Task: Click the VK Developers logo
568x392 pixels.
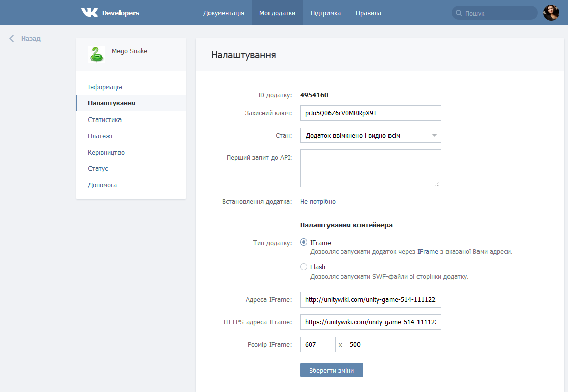Action: (110, 13)
